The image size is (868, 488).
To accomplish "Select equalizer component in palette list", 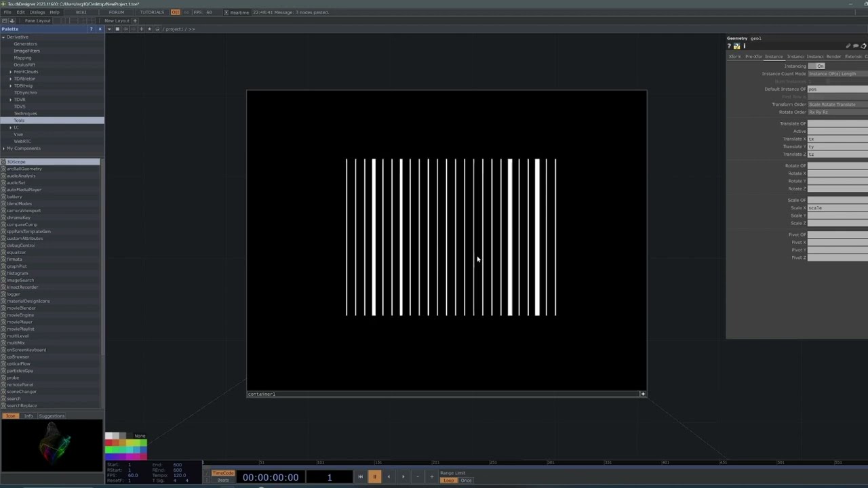I will coord(16,252).
